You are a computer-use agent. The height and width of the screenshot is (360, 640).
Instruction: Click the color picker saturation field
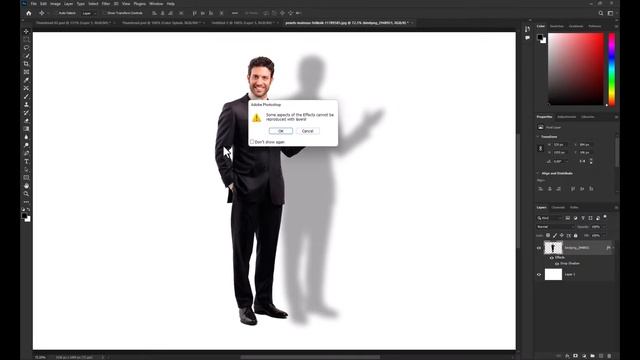(x=576, y=69)
